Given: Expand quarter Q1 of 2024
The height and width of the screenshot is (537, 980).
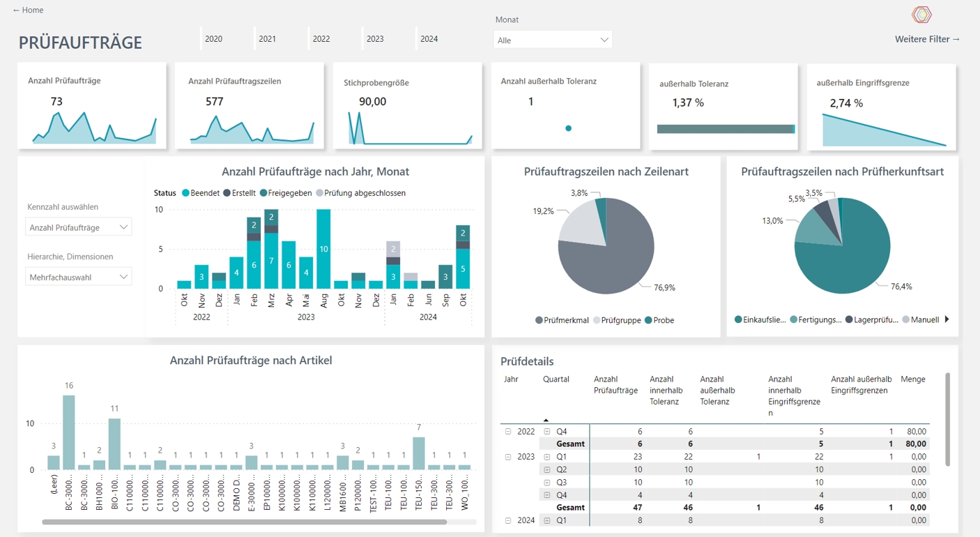Looking at the screenshot, I should 547,520.
